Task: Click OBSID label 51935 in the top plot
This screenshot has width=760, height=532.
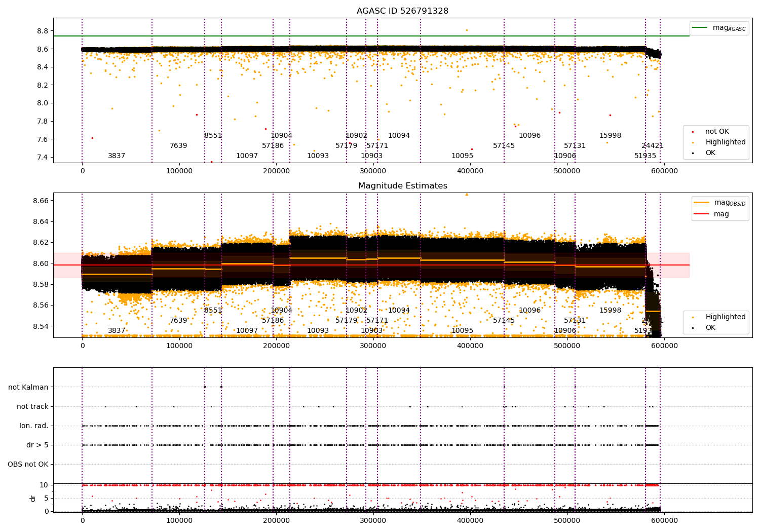Action: coord(645,156)
